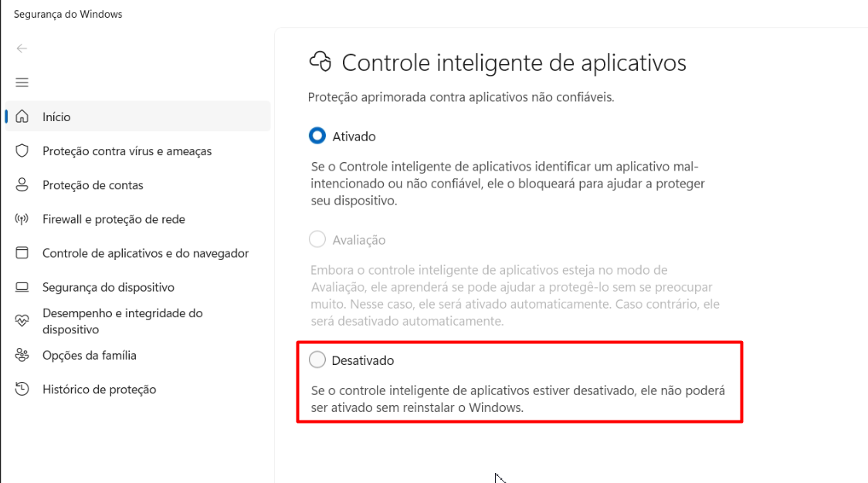Screen dimensions: 868x483
Task: Click the antenna icon for Firewall
Action: [22, 219]
